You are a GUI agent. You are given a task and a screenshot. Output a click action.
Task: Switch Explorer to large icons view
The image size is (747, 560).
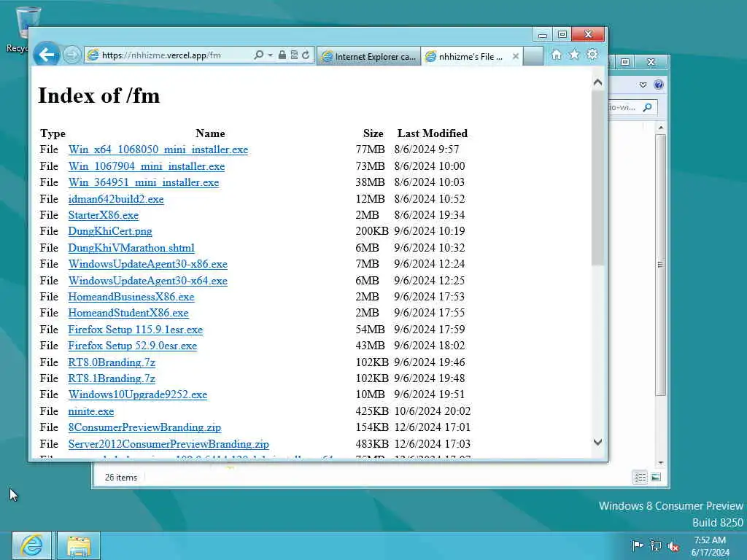[656, 477]
